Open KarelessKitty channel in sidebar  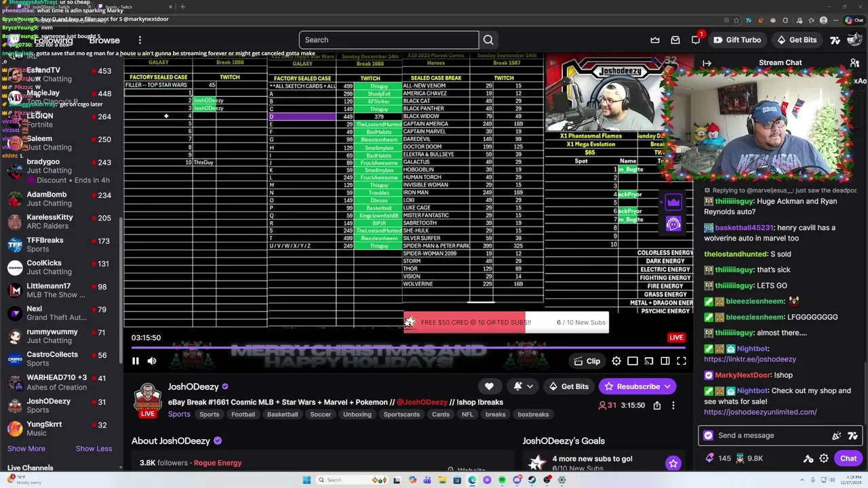(x=60, y=222)
